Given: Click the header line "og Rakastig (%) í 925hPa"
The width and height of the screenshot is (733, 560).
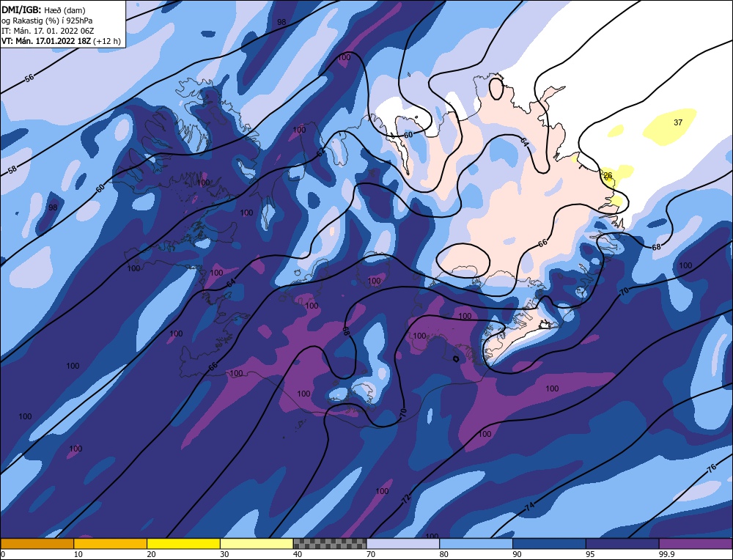Looking at the screenshot, I should click(x=47, y=21).
